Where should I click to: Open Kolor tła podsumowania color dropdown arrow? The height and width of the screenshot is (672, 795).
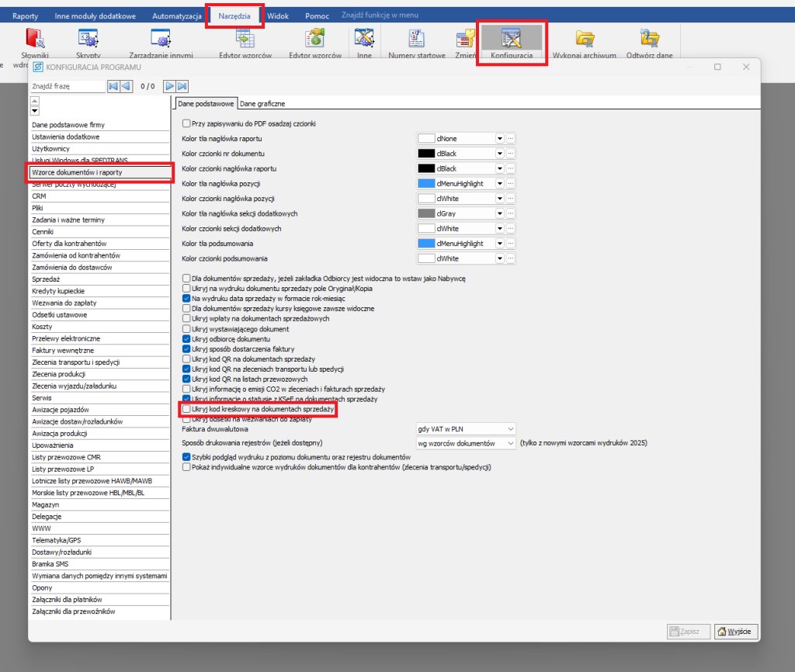[x=500, y=244]
